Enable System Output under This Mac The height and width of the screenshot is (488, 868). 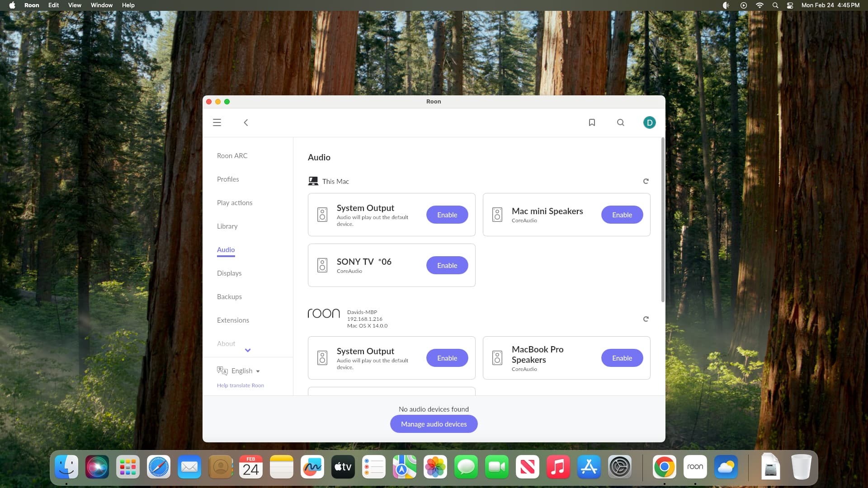(x=447, y=215)
